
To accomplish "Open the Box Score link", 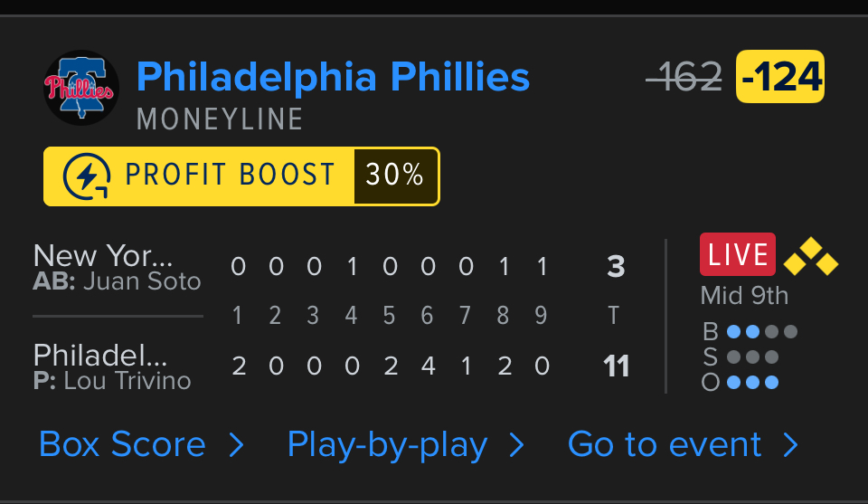I will pos(123,445).
